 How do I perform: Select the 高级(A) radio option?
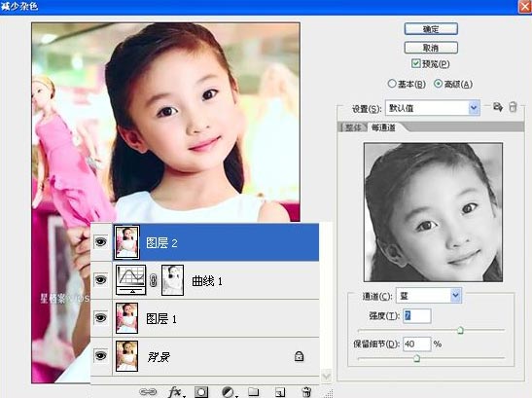[x=438, y=84]
